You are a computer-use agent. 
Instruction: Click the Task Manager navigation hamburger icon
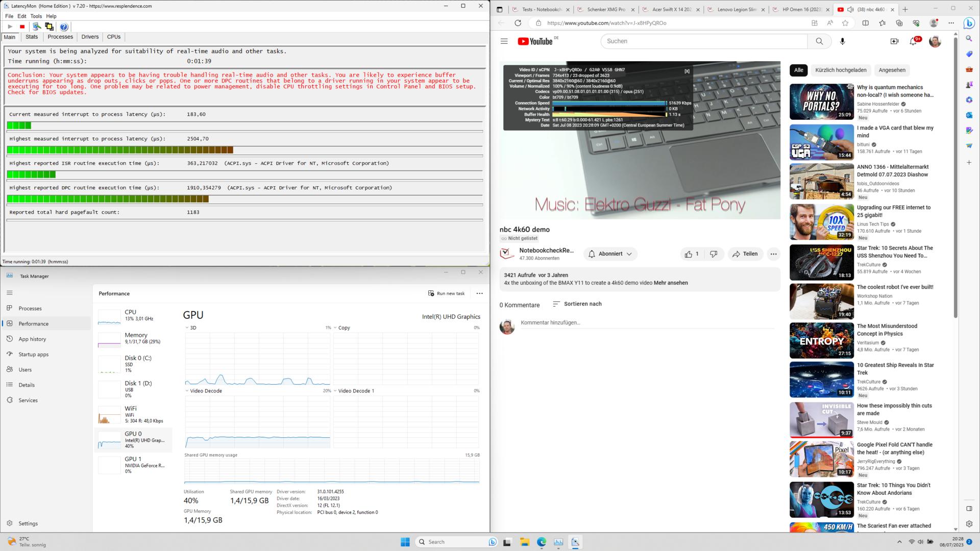[x=10, y=293]
